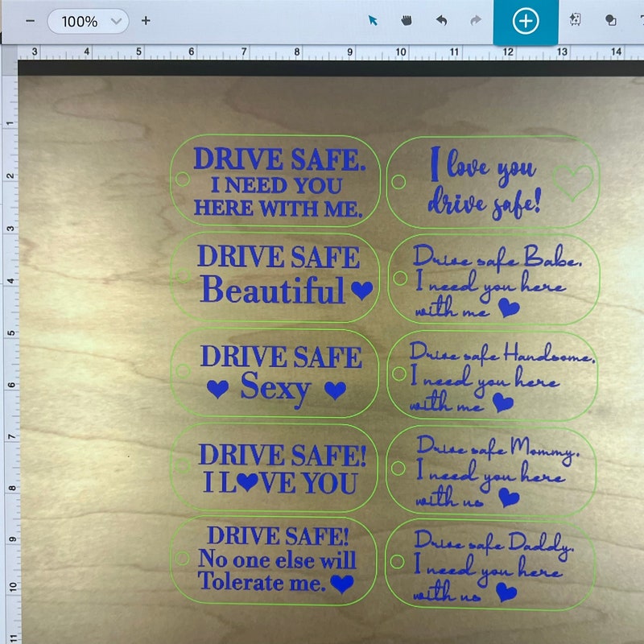
Task: Select the Text tool at the top-right edge
Action: pos(640,22)
